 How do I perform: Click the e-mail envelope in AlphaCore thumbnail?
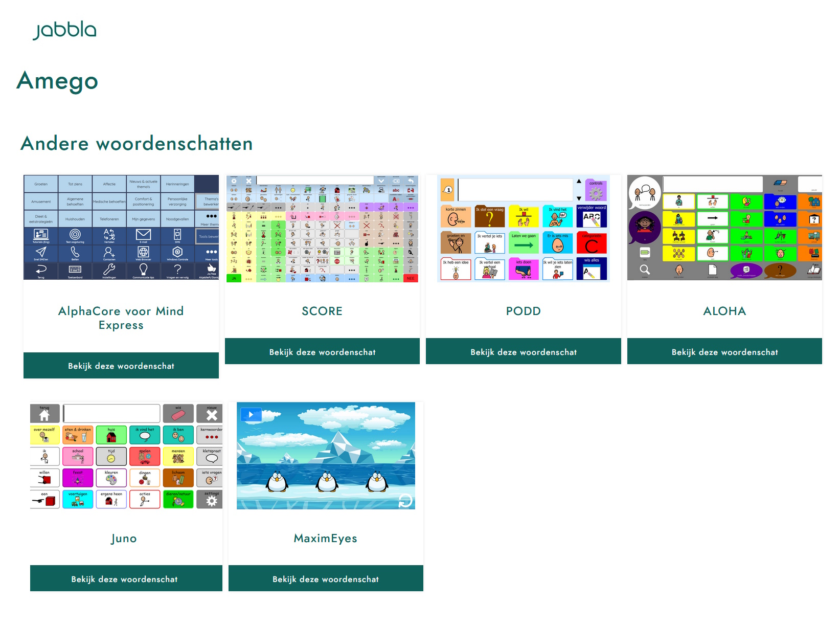[143, 234]
